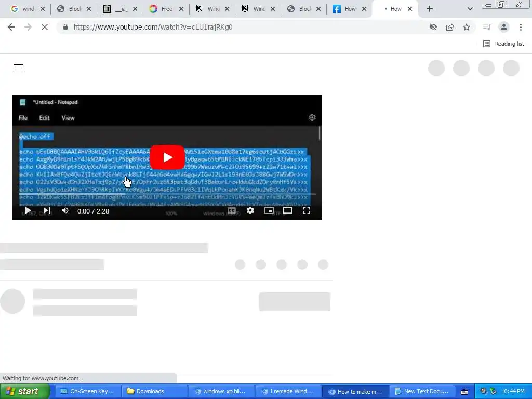This screenshot has width=532, height=399.
Task: Open the Downloads folder taskbar item
Action: click(x=154, y=392)
